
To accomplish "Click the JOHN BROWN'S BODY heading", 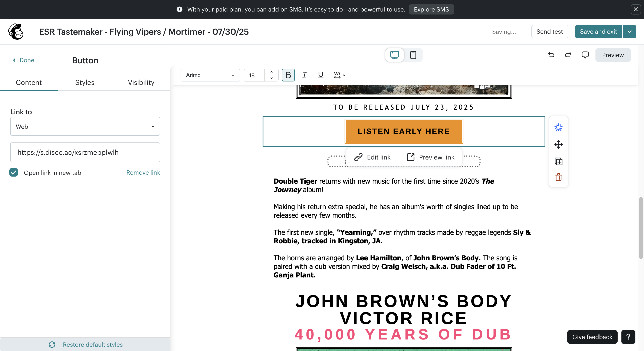I will (x=404, y=301).
